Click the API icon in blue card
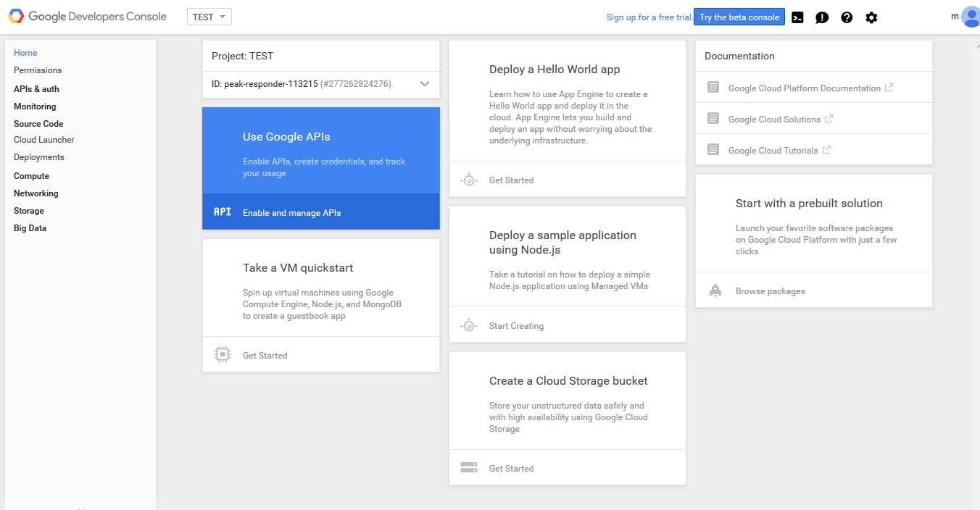The height and width of the screenshot is (510, 980). pyautogui.click(x=223, y=212)
